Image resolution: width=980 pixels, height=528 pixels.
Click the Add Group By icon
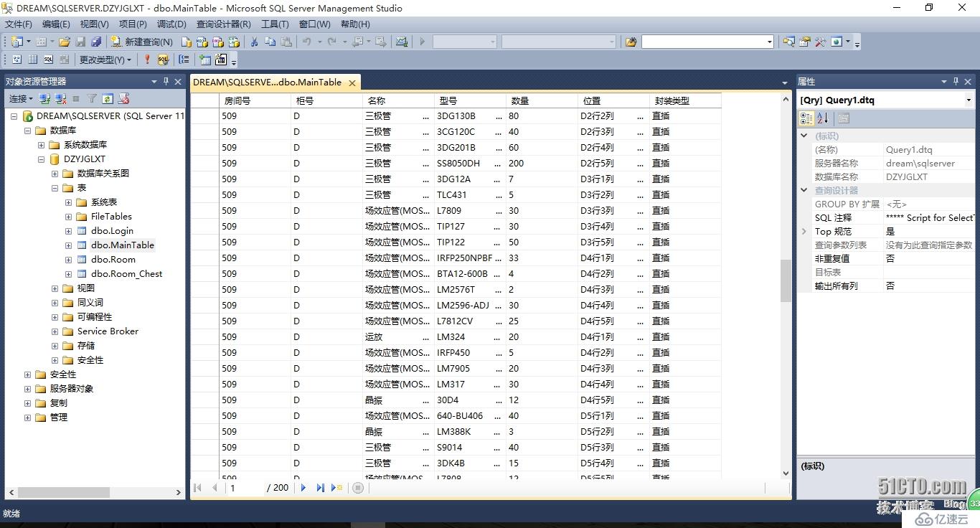coord(184,60)
